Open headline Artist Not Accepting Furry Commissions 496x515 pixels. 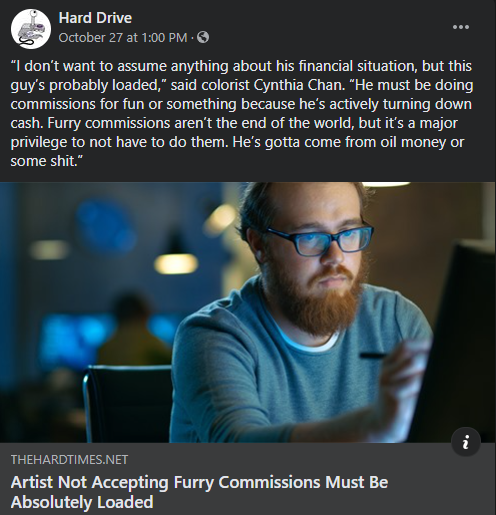[x=199, y=482]
